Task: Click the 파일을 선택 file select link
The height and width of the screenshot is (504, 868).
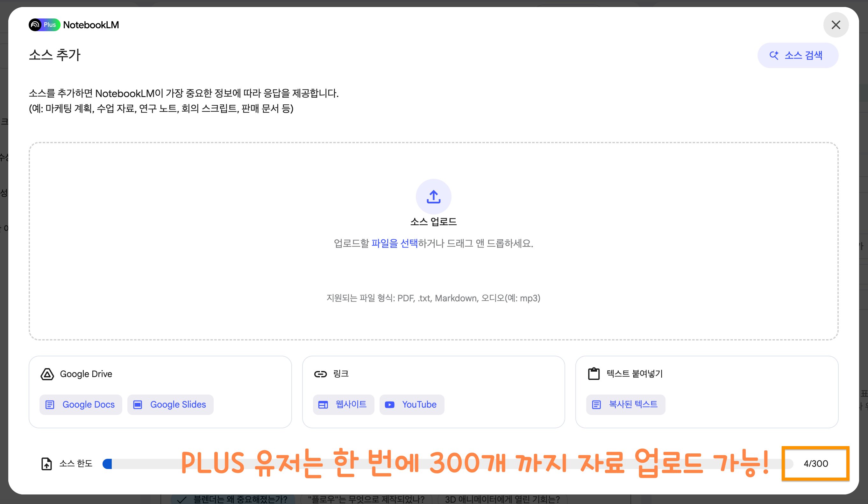Action: (x=395, y=243)
